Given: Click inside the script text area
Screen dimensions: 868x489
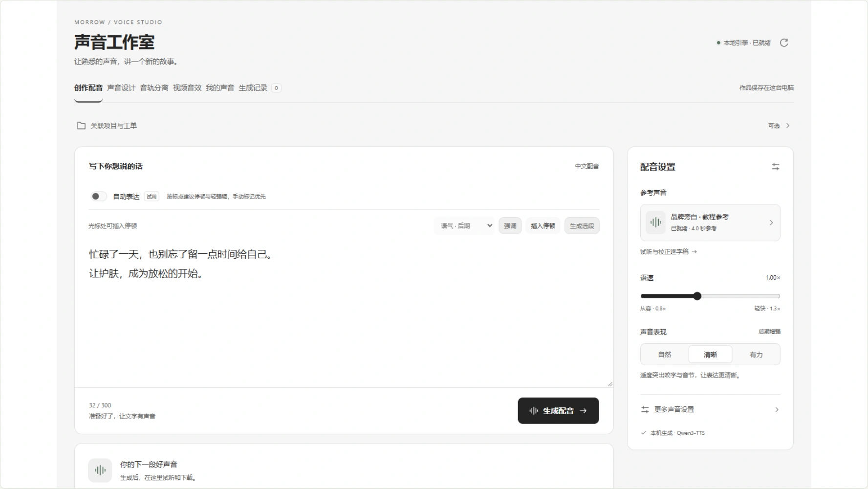Looking at the screenshot, I should pos(344,313).
